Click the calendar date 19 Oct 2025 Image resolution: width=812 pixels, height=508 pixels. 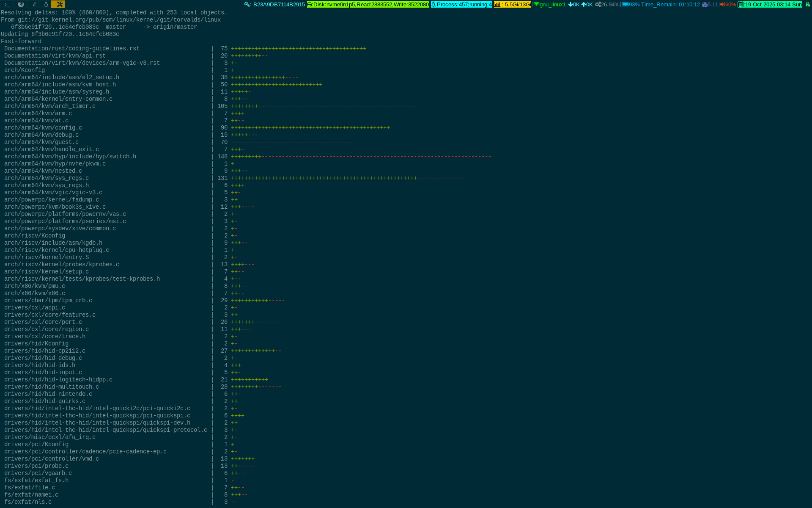(770, 4)
